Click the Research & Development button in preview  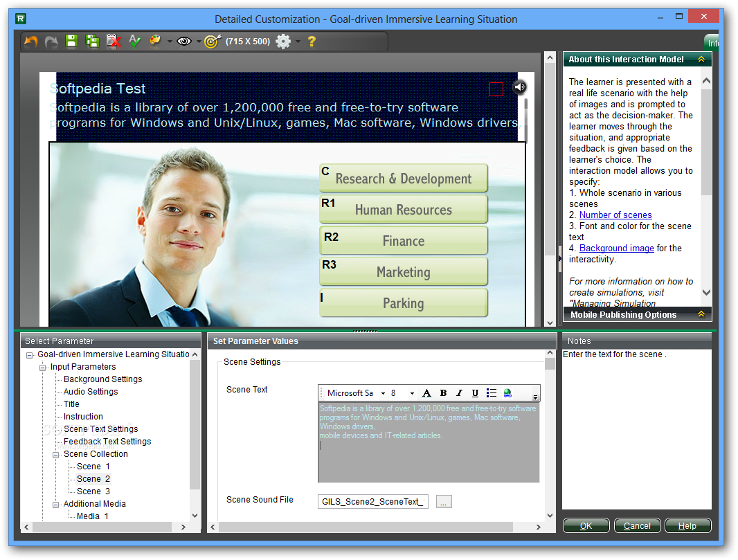[x=404, y=178]
